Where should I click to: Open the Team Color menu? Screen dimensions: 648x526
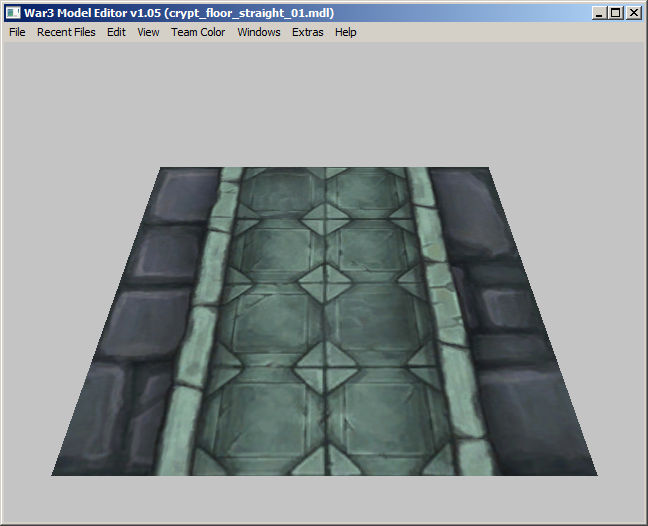point(198,32)
